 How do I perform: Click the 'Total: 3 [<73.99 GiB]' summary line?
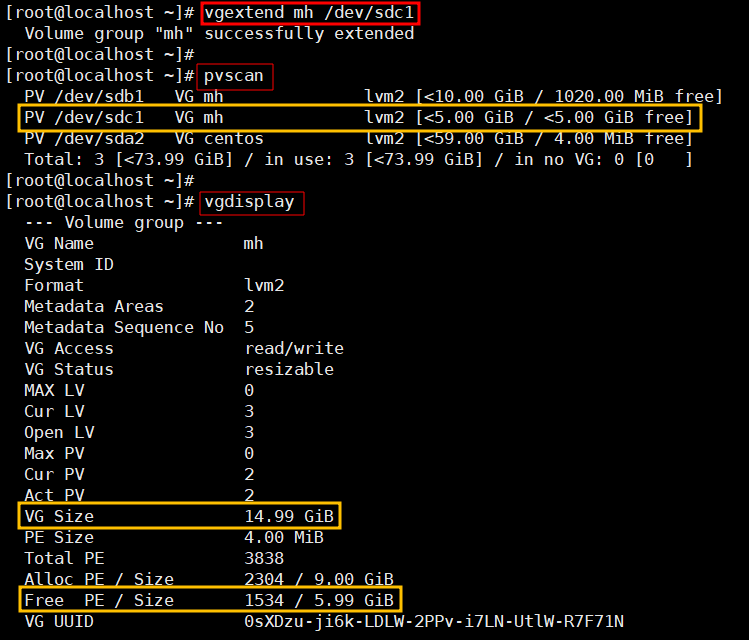pos(358,160)
